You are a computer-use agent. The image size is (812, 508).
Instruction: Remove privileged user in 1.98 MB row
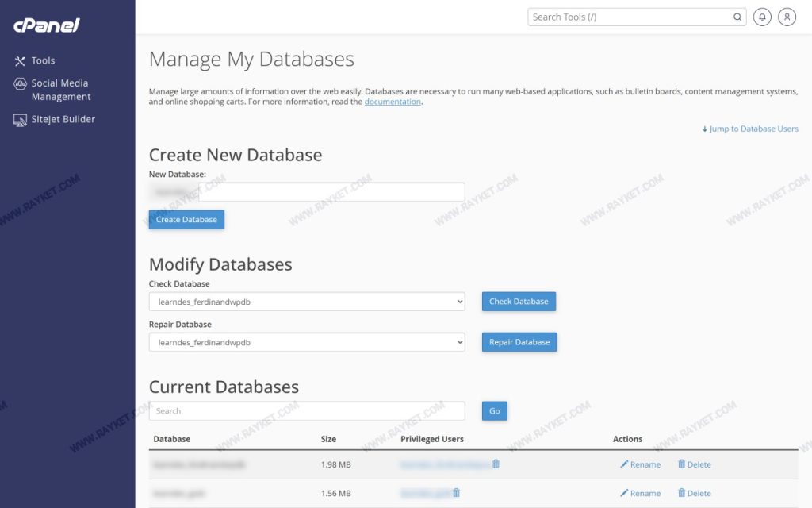pyautogui.click(x=496, y=464)
